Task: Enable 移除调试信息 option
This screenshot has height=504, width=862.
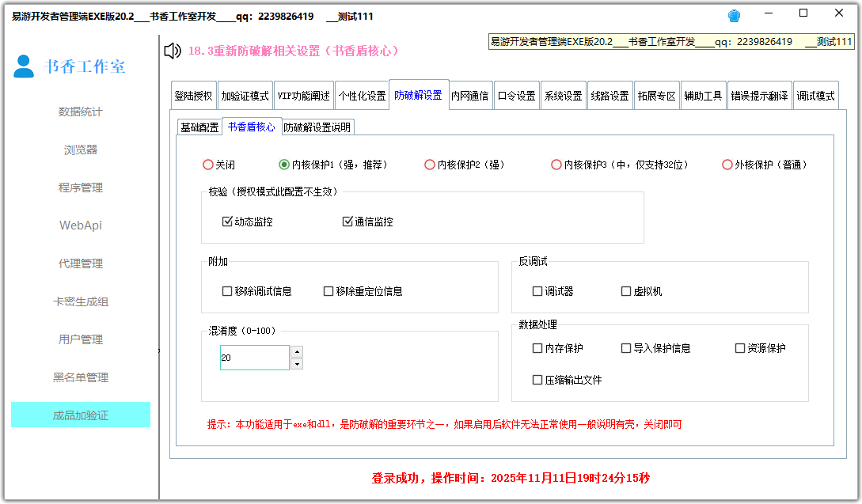Action: [227, 291]
